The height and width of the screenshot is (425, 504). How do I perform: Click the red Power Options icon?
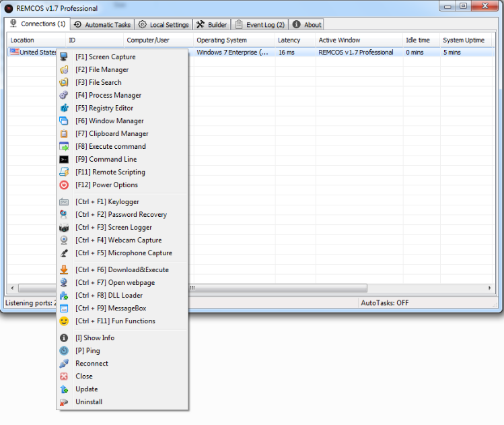coord(64,185)
